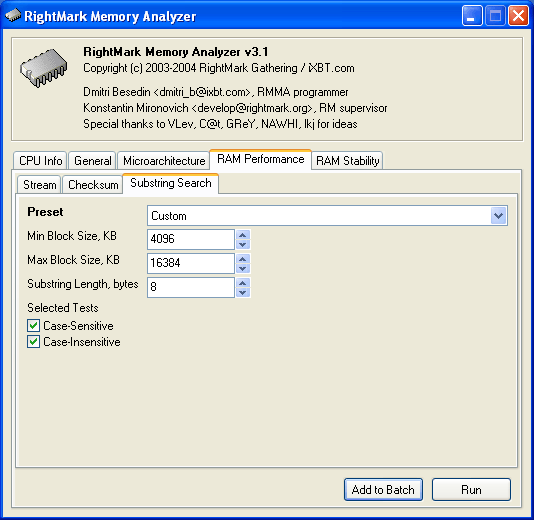Click the Min Block Size, KB label

pyautogui.click(x=72, y=236)
